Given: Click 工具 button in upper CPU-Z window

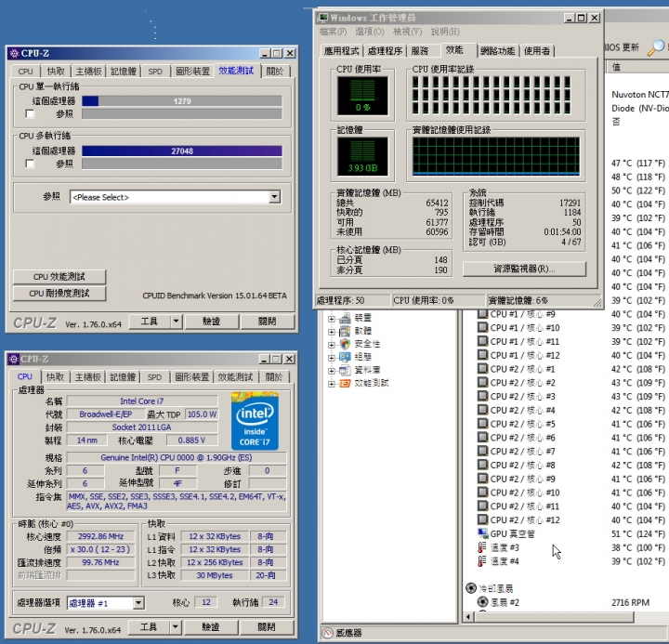Looking at the screenshot, I should click(x=150, y=322).
